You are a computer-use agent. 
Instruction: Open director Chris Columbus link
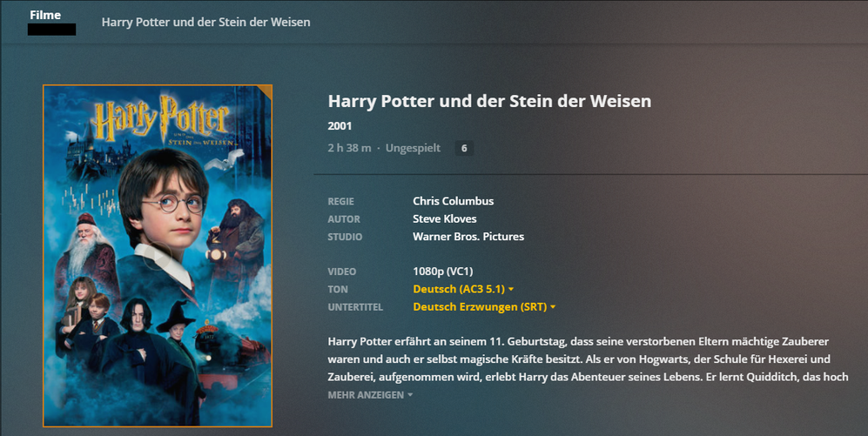click(454, 201)
